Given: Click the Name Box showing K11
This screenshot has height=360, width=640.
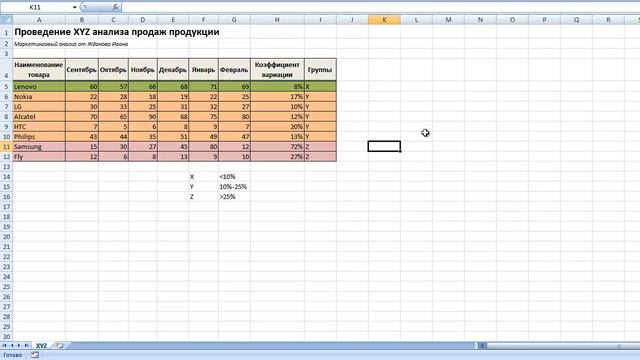Looking at the screenshot, I should 36,7.
